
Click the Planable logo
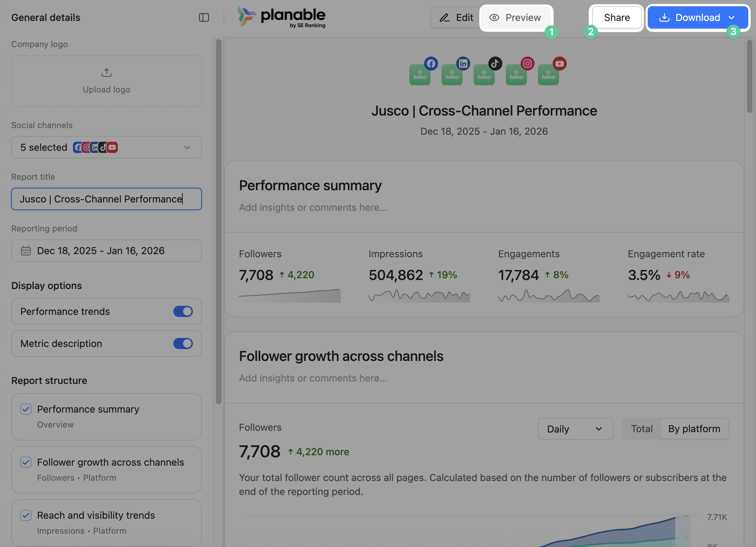(x=282, y=17)
